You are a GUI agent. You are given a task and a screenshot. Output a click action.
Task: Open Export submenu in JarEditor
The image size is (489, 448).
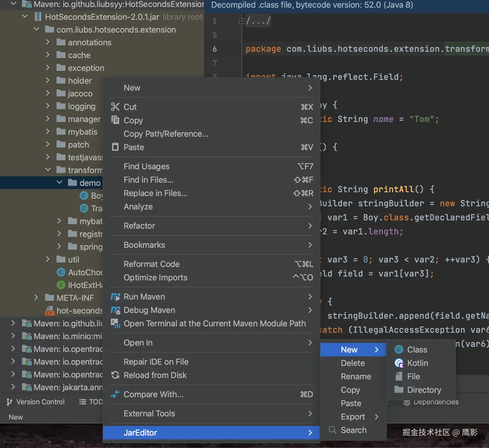(x=353, y=417)
